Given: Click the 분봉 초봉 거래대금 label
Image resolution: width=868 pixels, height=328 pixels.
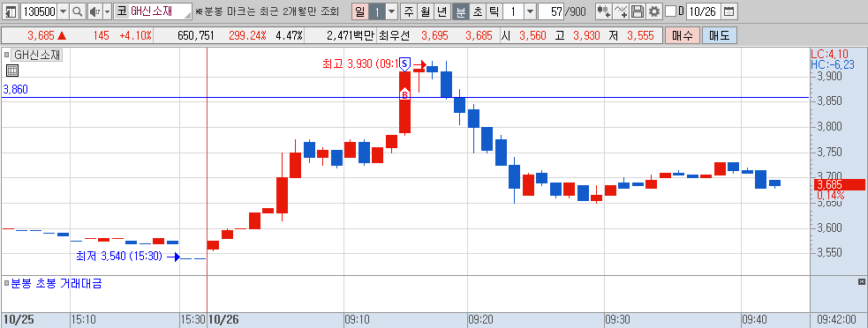Looking at the screenshot, I should (x=57, y=284).
